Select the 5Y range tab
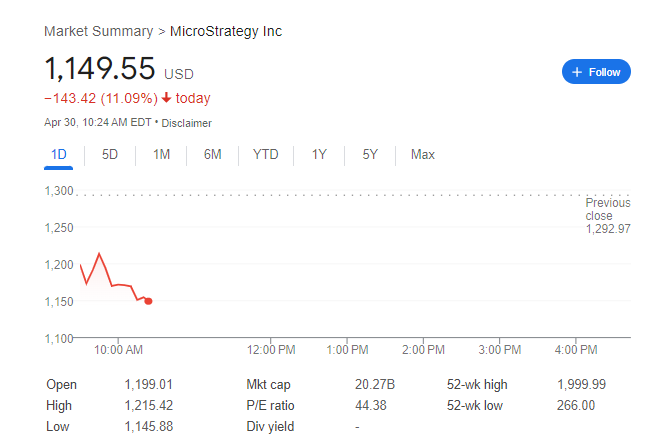This screenshot has height=438, width=670. pos(370,155)
